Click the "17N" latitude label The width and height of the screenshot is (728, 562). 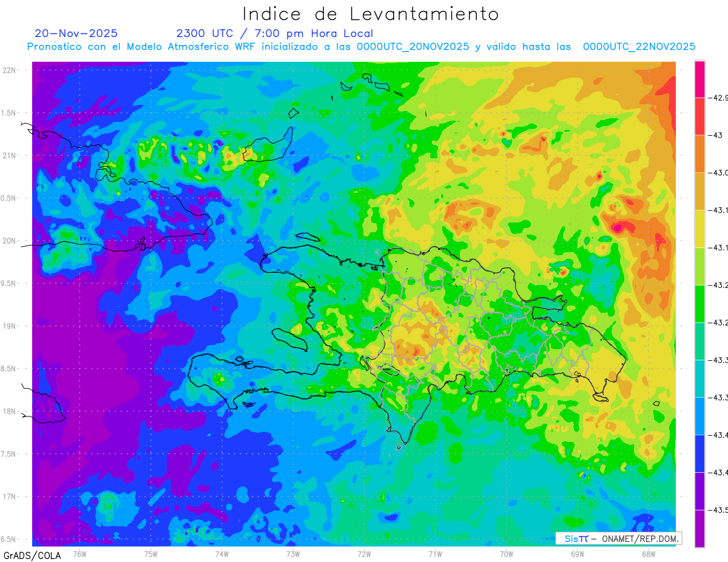10,497
